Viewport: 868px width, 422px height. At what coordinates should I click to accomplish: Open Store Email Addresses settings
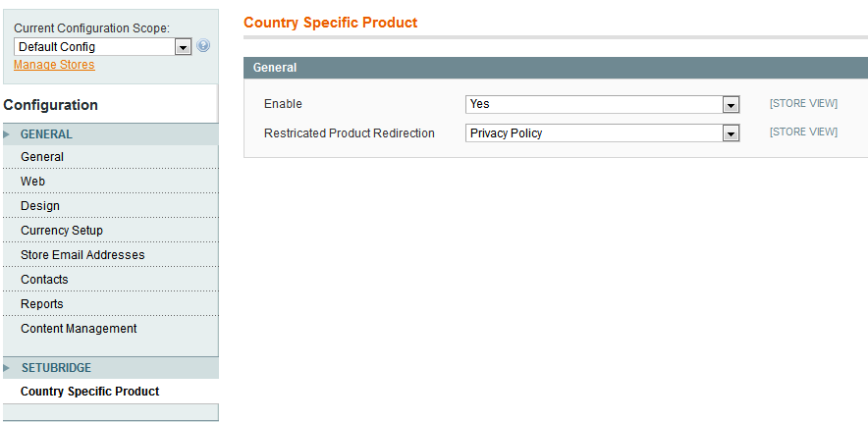tap(82, 255)
